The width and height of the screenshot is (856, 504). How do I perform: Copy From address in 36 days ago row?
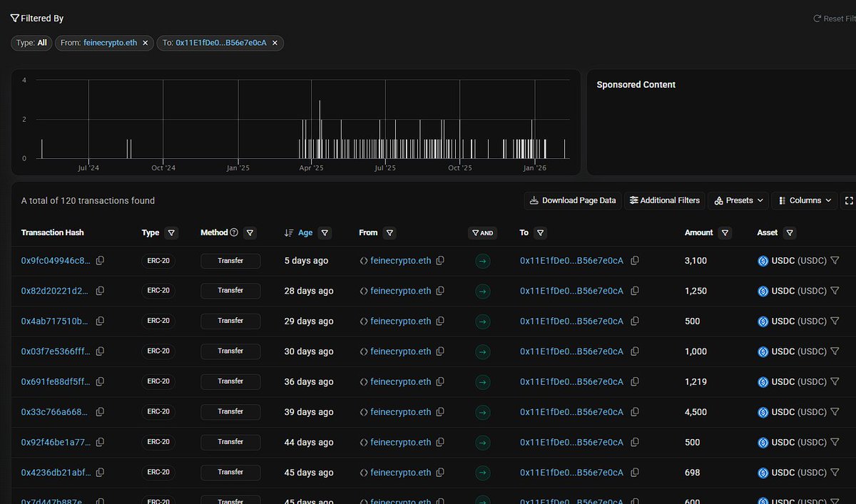click(440, 382)
